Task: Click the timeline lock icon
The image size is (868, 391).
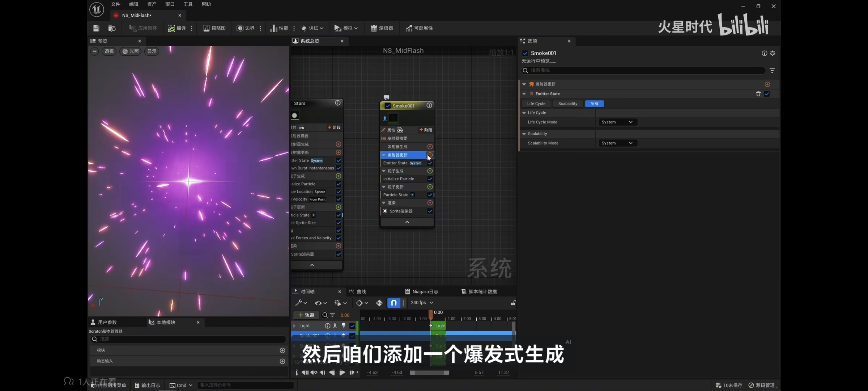Action: pyautogui.click(x=513, y=303)
